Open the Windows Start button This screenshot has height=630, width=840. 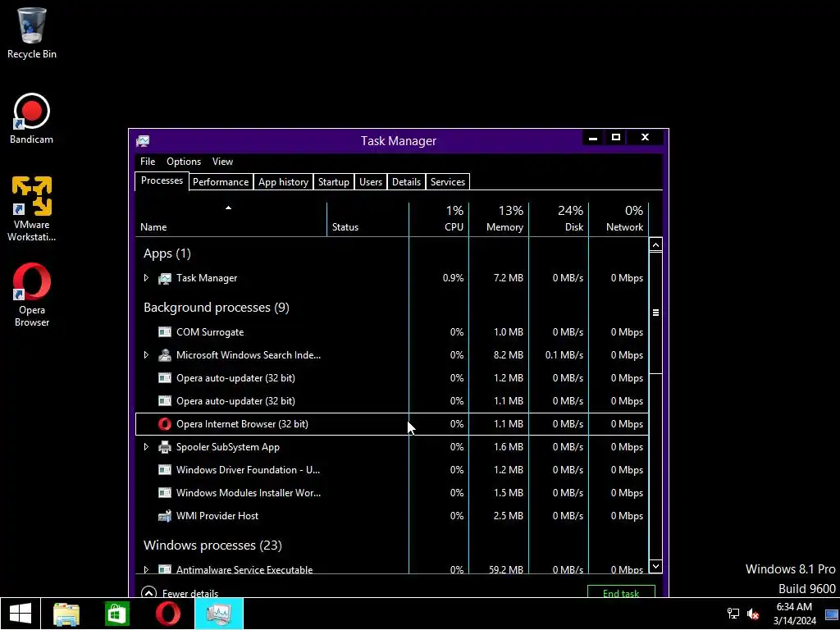click(20, 614)
